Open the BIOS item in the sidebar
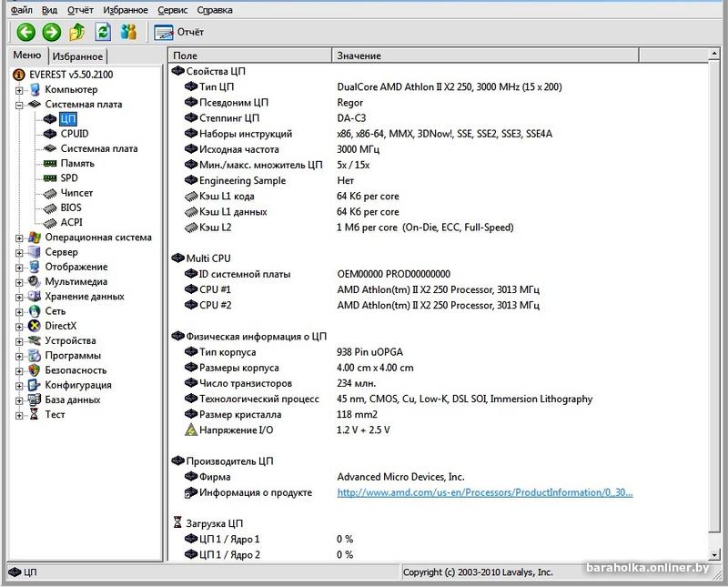Image resolution: width=728 pixels, height=587 pixels. [71, 207]
